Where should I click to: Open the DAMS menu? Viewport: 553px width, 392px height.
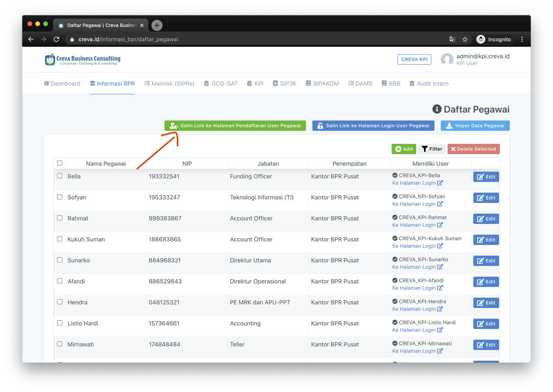pyautogui.click(x=360, y=84)
